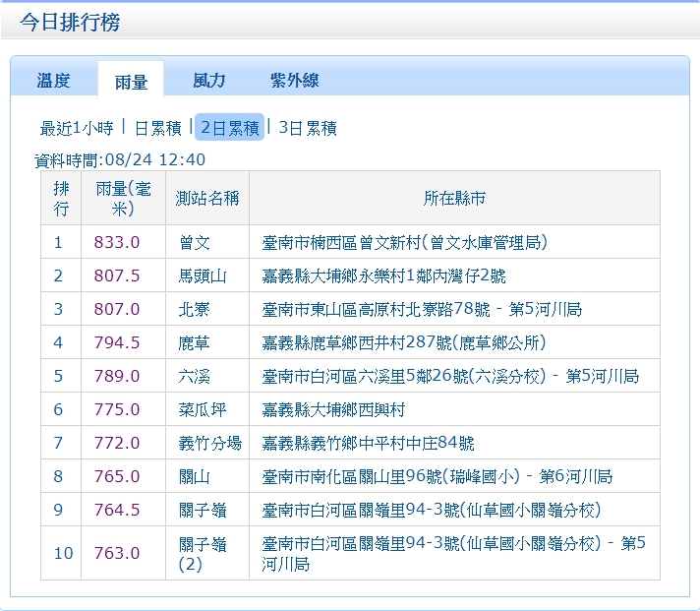This screenshot has height=611, width=700.
Task: Click the 今日排行榜 heading
Action: tap(70, 23)
